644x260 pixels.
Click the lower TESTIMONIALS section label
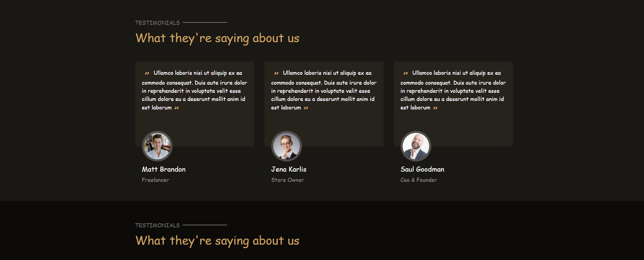pyautogui.click(x=157, y=225)
